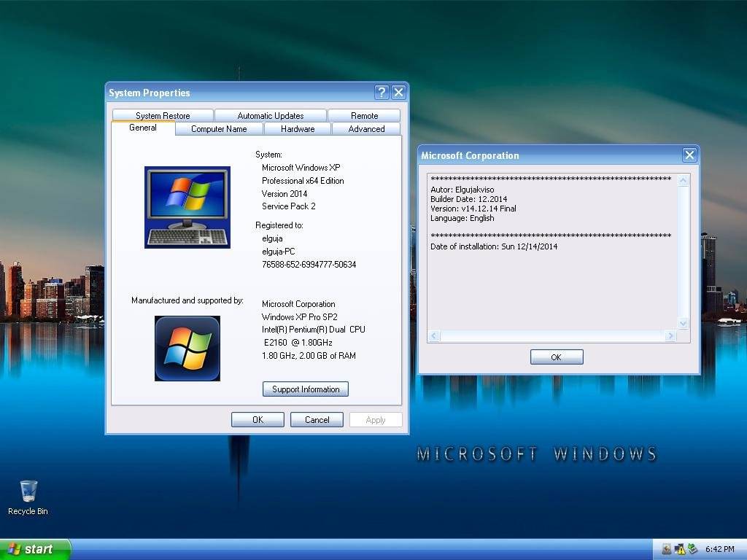Go to the Hardware tab

pyautogui.click(x=298, y=129)
